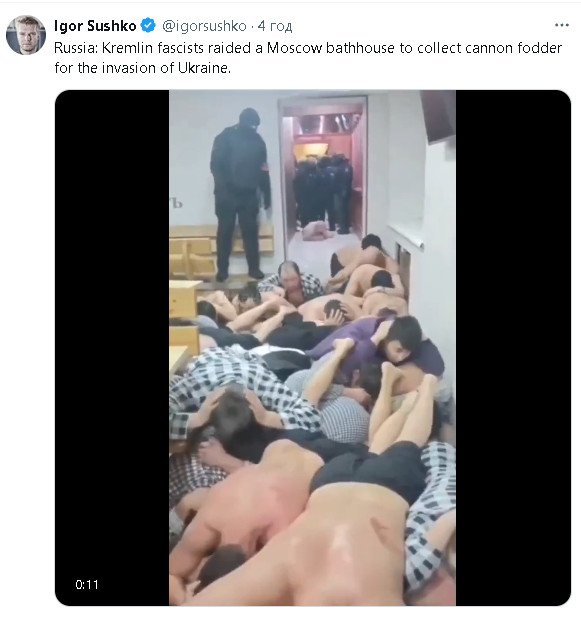581x621 pixels.
Task: Click the 0:11 video duration label
Action: pos(87,585)
